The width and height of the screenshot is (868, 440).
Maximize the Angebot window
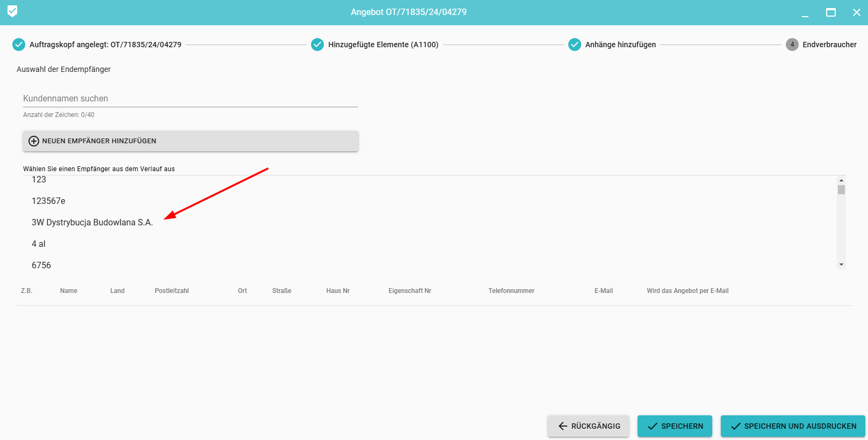tap(830, 12)
